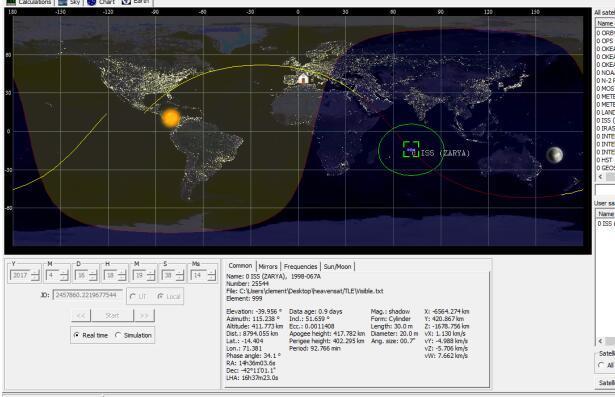Select 0 ISS in the User satellites list
615x397 pixels.
(x=605, y=223)
